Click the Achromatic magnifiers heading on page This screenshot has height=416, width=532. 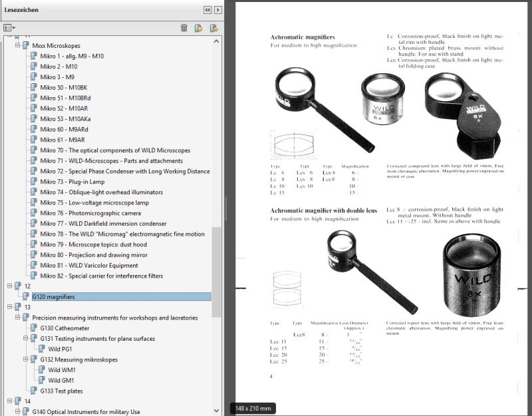[303, 37]
